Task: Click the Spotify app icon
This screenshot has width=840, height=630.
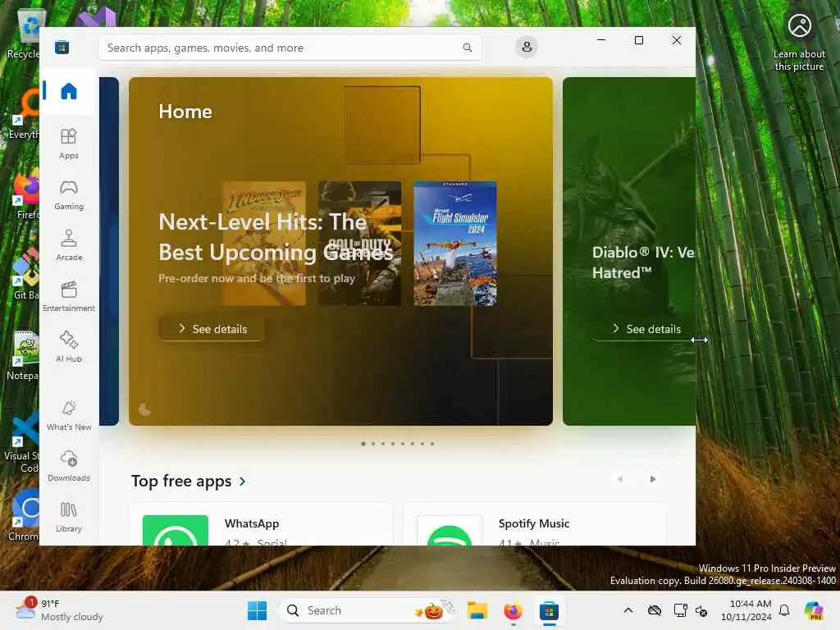Action: pos(450,531)
